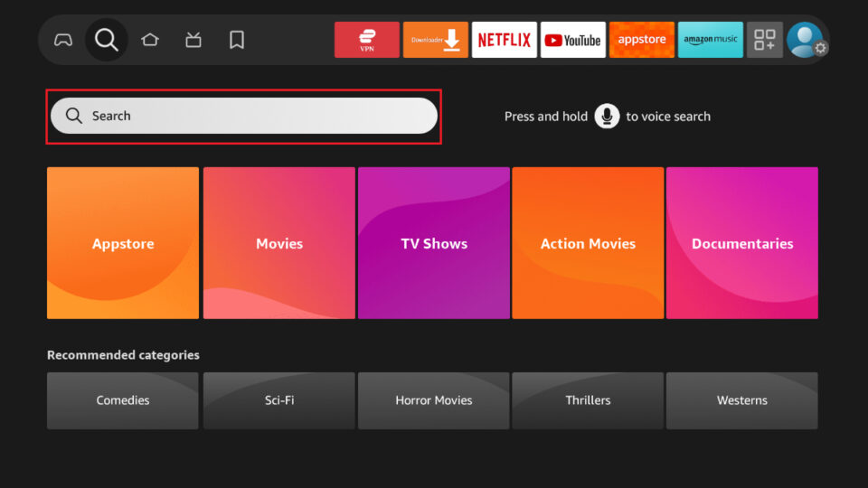Select the Find magnifier icon in nav bar
868x488 pixels.
click(x=107, y=40)
